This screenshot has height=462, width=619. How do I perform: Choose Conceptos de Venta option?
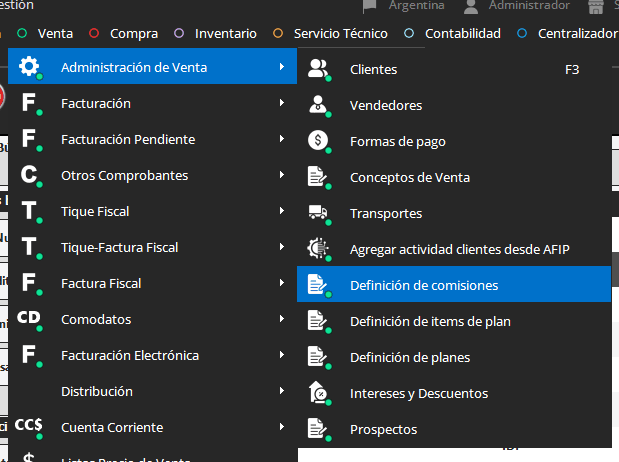[410, 177]
